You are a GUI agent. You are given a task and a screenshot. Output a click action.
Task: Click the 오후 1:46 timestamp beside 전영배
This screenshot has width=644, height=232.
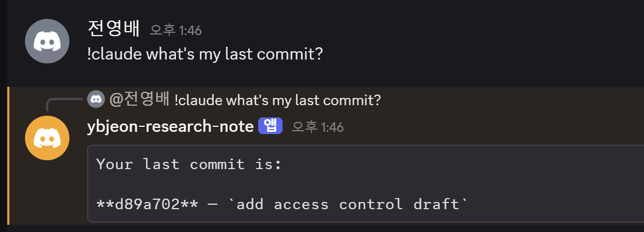176,31
